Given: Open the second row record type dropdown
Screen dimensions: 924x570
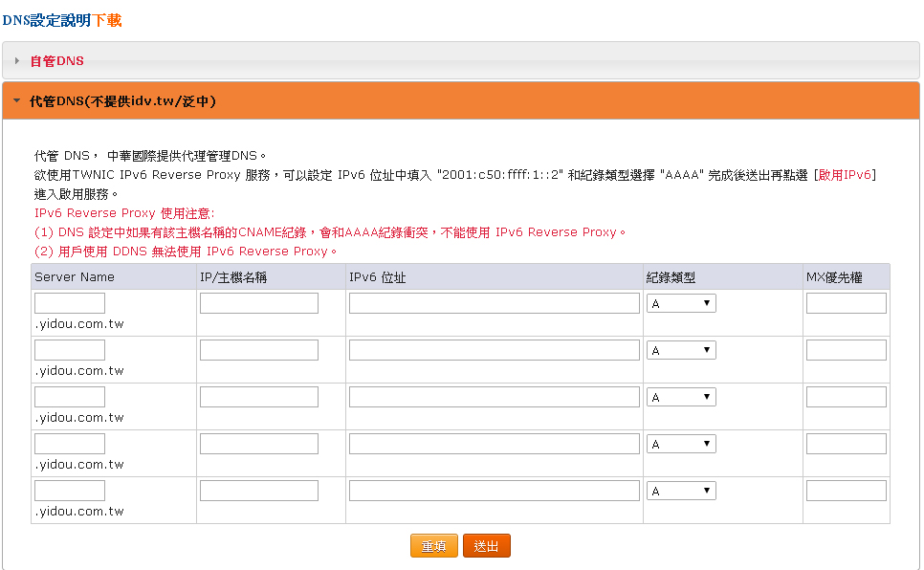Looking at the screenshot, I should 681,350.
